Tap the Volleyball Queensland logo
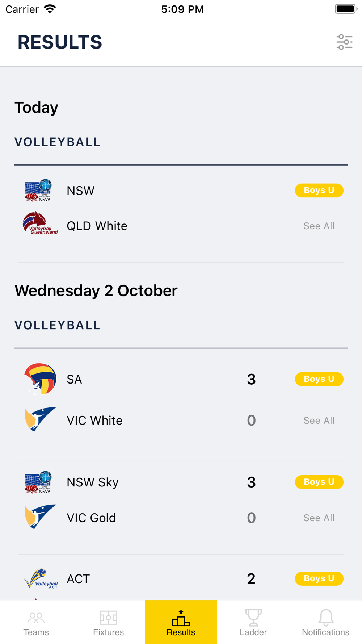The image size is (362, 644). 40,223
